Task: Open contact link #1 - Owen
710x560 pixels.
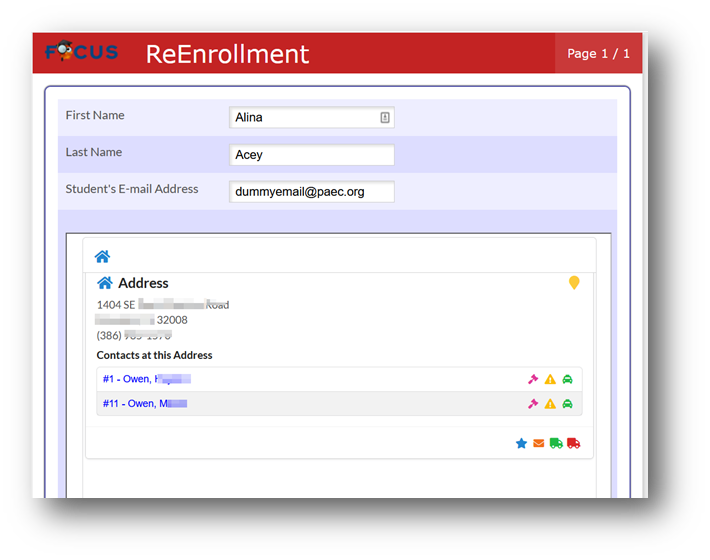Action: 146,379
